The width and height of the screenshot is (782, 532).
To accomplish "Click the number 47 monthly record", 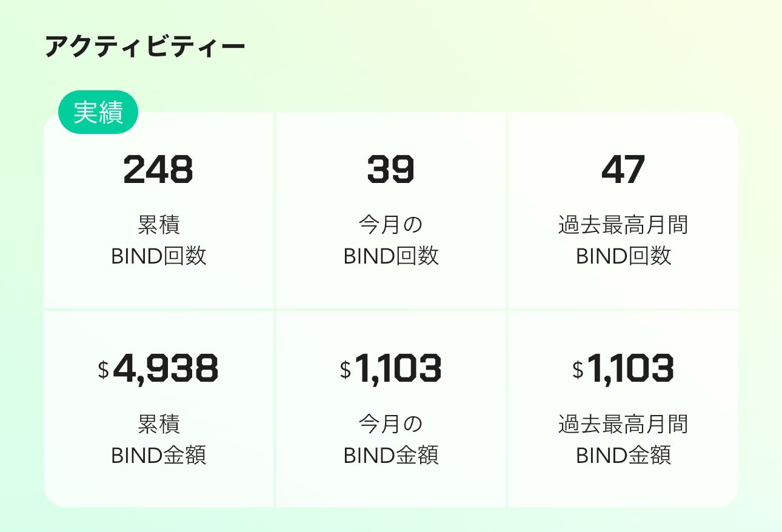I will pyautogui.click(x=623, y=170).
